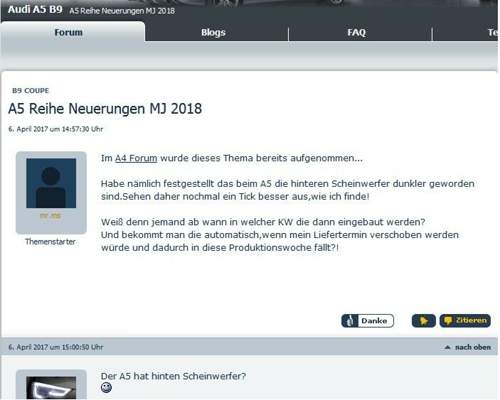The image size is (500, 400).
Task: Click the Zitieren quote button
Action: pos(465,321)
